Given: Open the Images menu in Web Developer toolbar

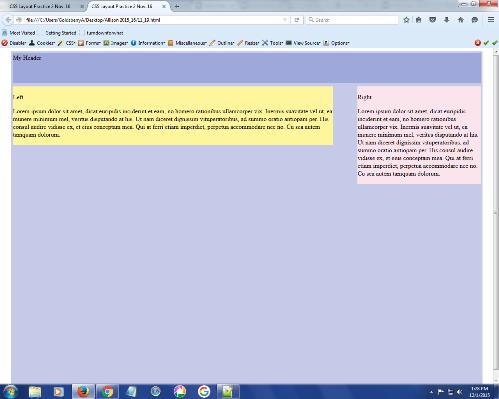Looking at the screenshot, I should 115,43.
